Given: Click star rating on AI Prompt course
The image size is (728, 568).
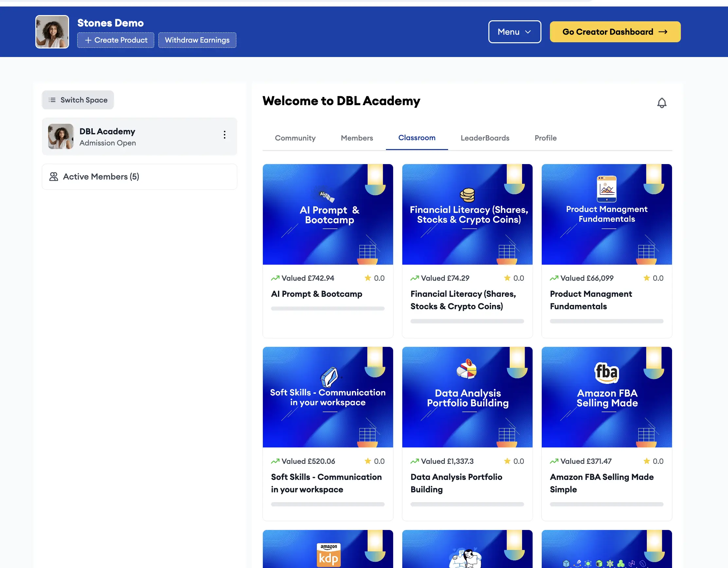Looking at the screenshot, I should click(x=368, y=278).
